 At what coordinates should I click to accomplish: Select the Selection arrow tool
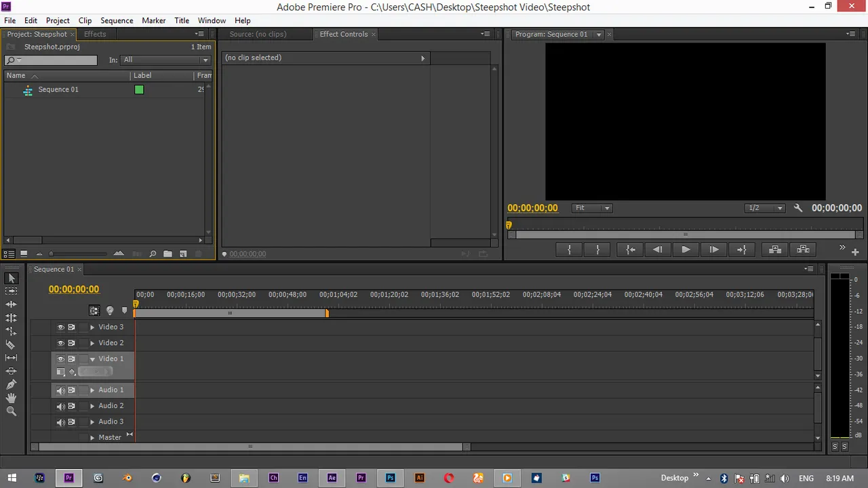click(x=11, y=278)
